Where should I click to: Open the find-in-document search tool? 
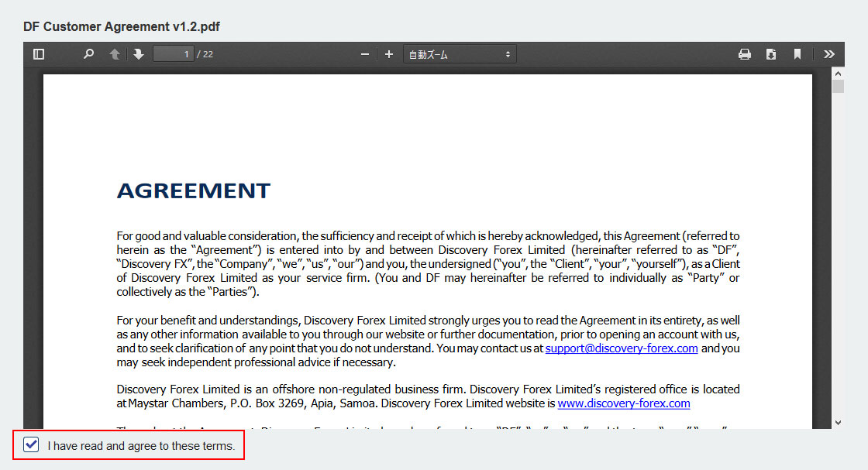pos(88,54)
